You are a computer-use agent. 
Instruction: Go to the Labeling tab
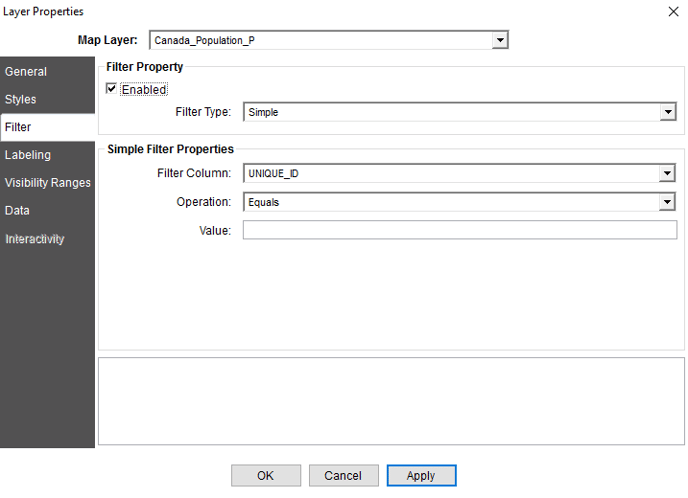pos(47,155)
